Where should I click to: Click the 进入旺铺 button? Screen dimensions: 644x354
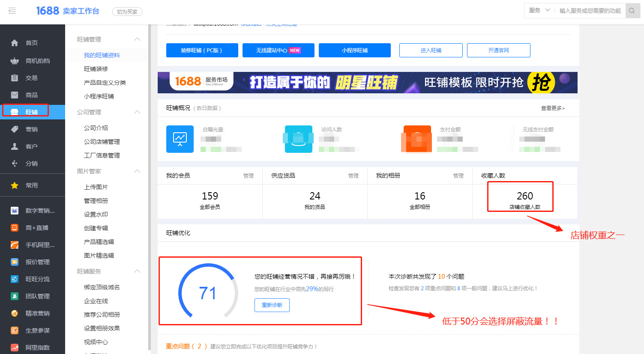click(431, 50)
